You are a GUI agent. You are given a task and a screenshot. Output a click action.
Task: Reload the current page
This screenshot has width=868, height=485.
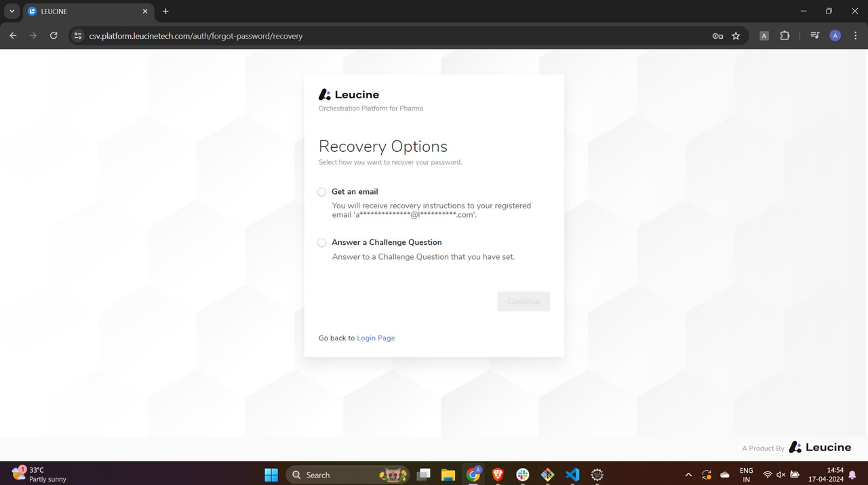click(54, 36)
